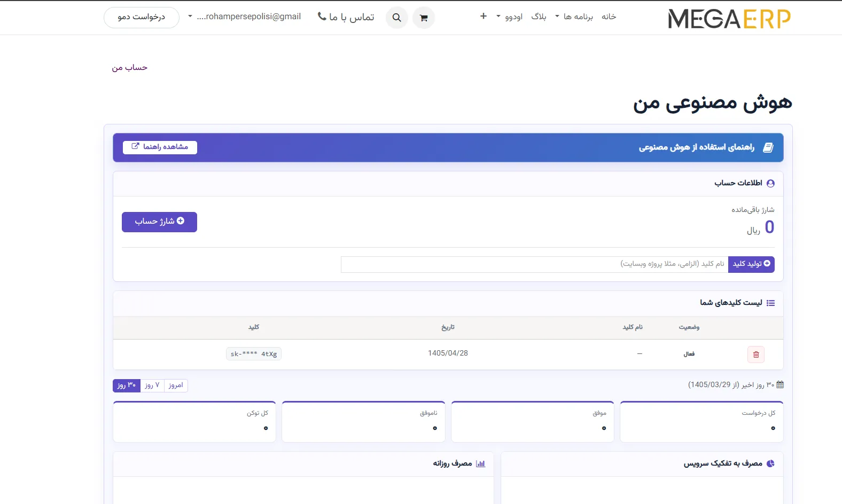The image size is (842, 504).
Task: Click the ناموفق stat card
Action: [x=363, y=422]
